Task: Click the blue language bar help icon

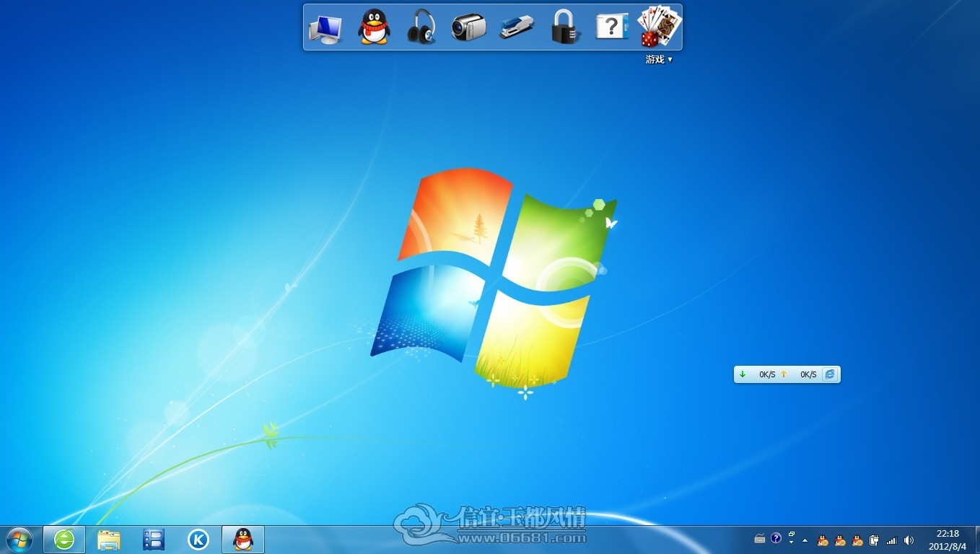Action: click(776, 538)
